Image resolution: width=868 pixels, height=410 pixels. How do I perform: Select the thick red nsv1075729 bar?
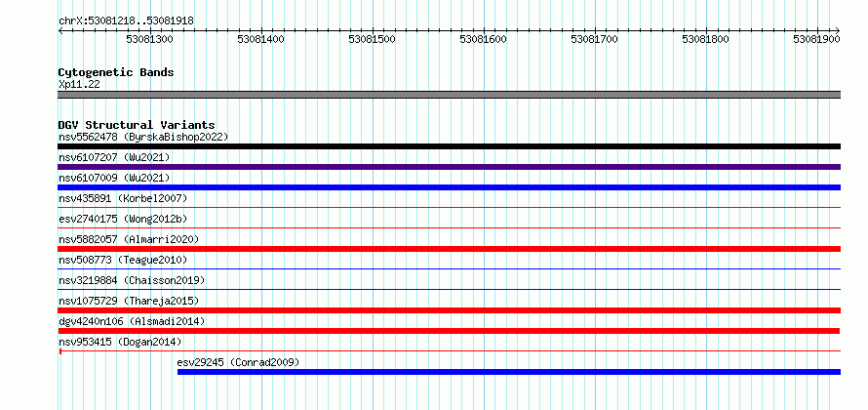pos(449,310)
